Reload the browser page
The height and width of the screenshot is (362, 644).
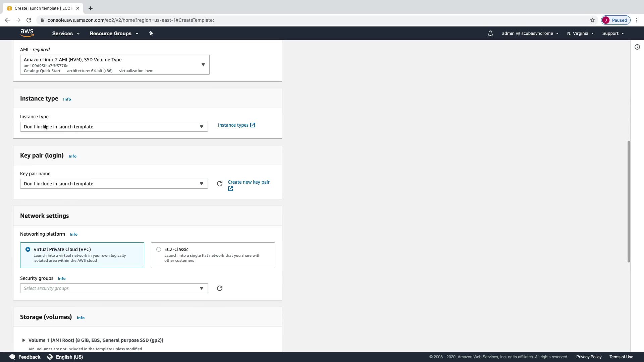tap(29, 20)
